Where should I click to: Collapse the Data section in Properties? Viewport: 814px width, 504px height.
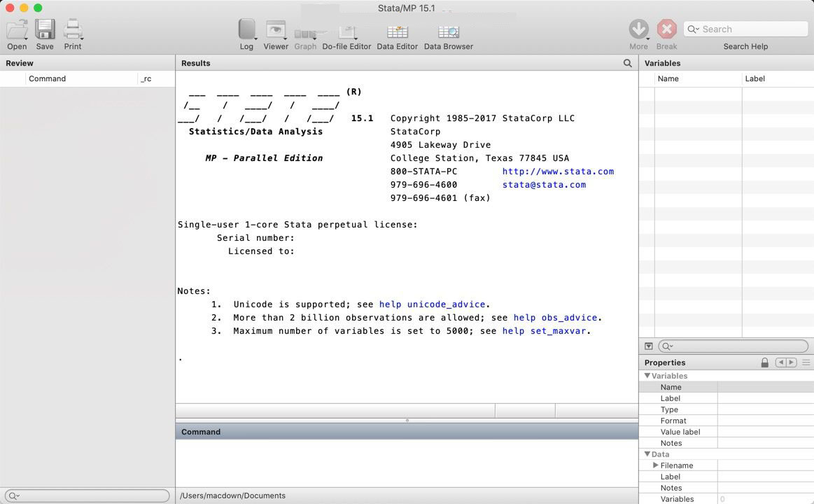647,454
